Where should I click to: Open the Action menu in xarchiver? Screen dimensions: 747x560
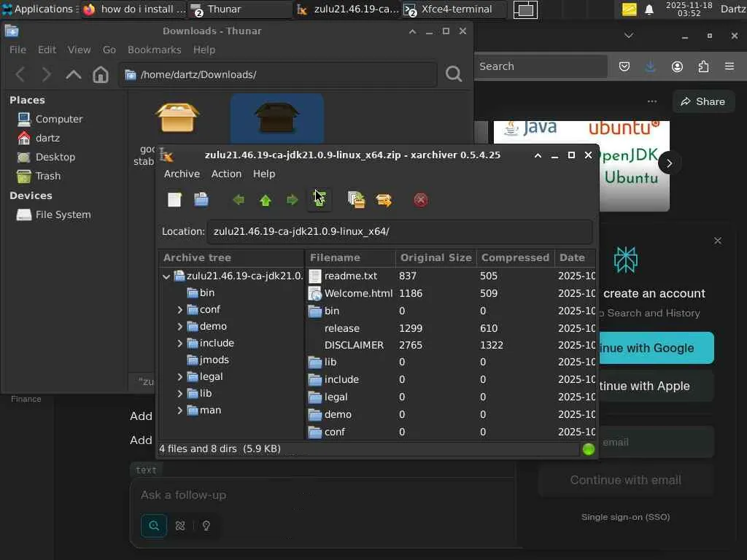pos(226,174)
